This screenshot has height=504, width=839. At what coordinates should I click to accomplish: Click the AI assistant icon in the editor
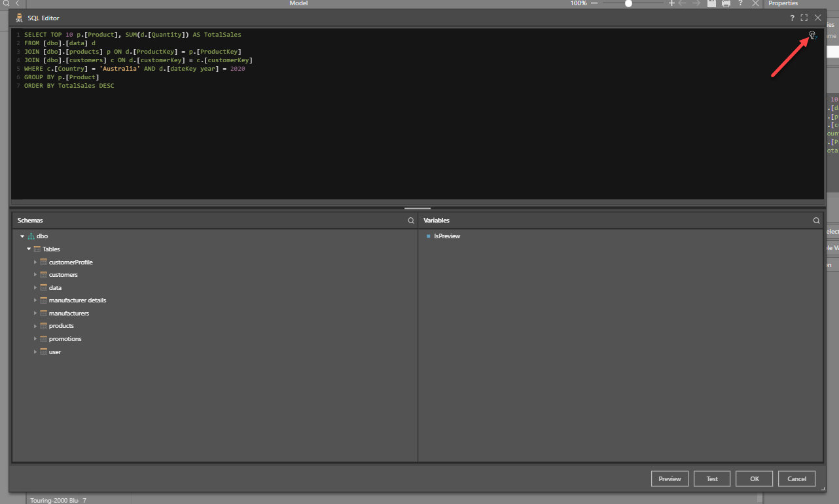[x=812, y=35]
